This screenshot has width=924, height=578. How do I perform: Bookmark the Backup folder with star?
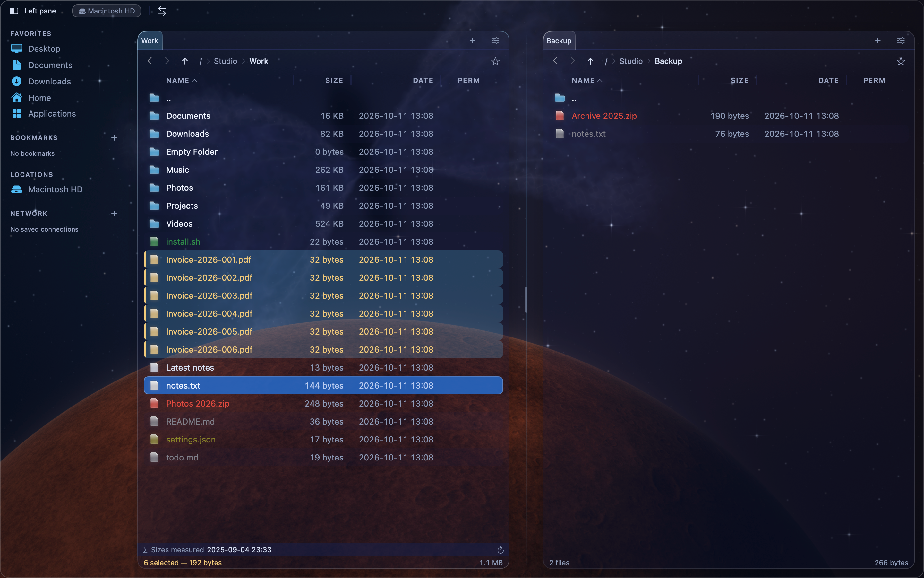(x=901, y=61)
